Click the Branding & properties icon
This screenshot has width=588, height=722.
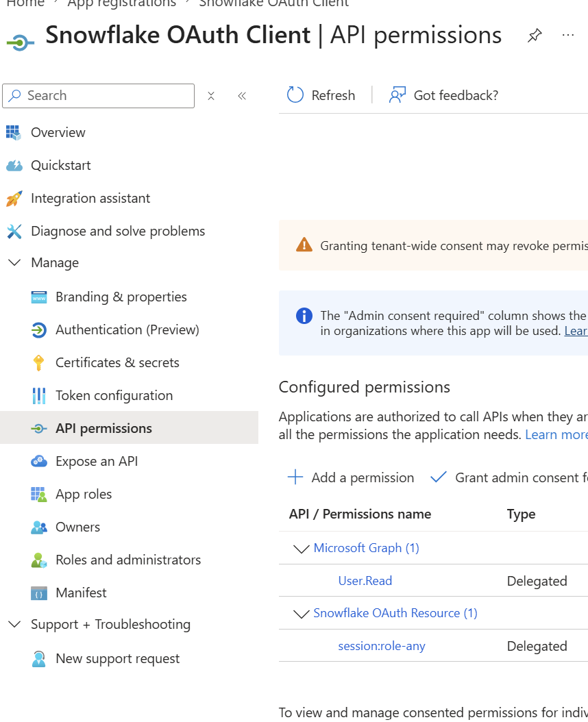click(38, 297)
